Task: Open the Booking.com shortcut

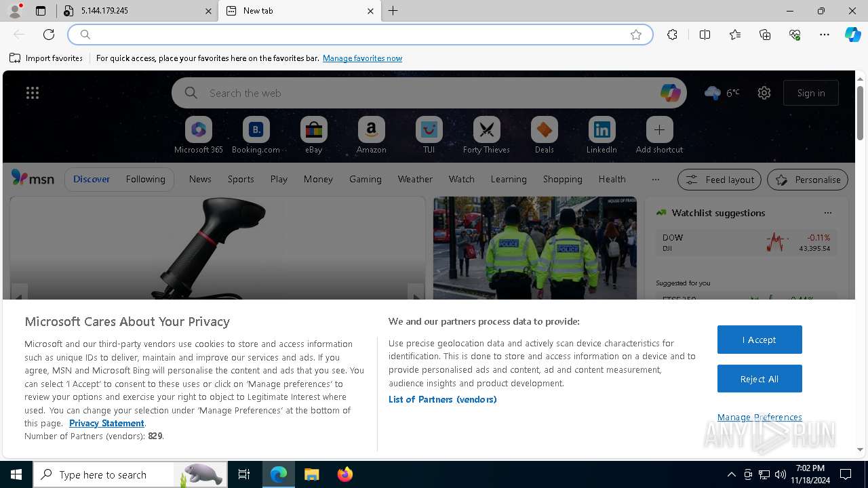Action: pyautogui.click(x=256, y=136)
